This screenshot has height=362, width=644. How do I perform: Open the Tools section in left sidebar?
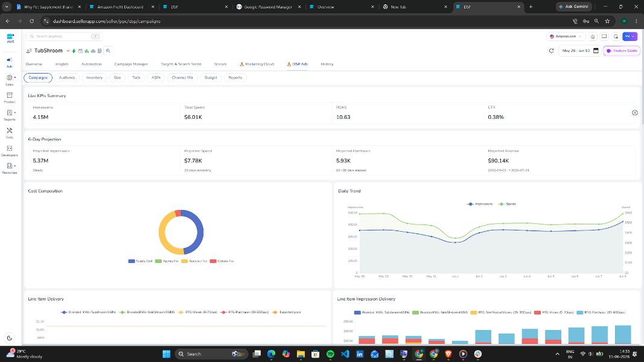point(10,133)
